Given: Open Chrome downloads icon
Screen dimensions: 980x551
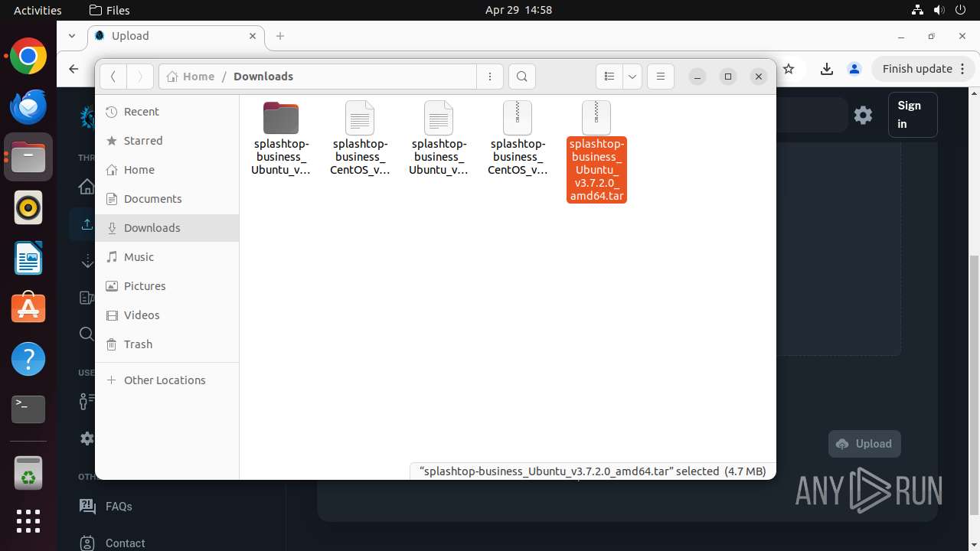Looking at the screenshot, I should pyautogui.click(x=827, y=69).
